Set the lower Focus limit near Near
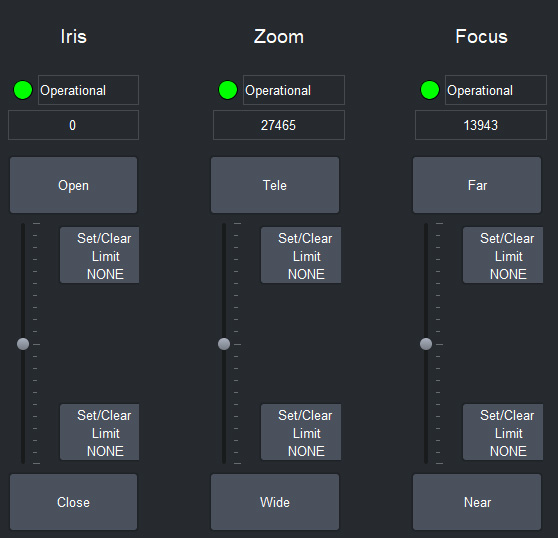The height and width of the screenshot is (538, 558). [x=503, y=432]
